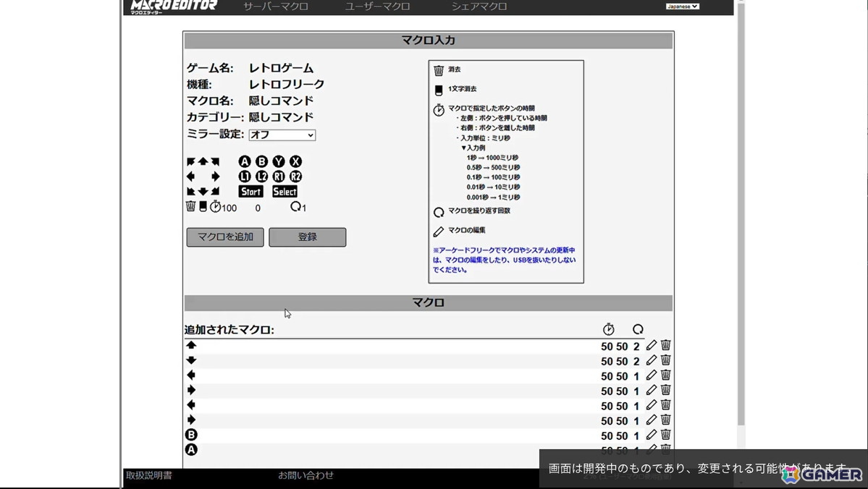Edit the first left-arrow macro row
This screenshot has height=489, width=868.
point(651,375)
